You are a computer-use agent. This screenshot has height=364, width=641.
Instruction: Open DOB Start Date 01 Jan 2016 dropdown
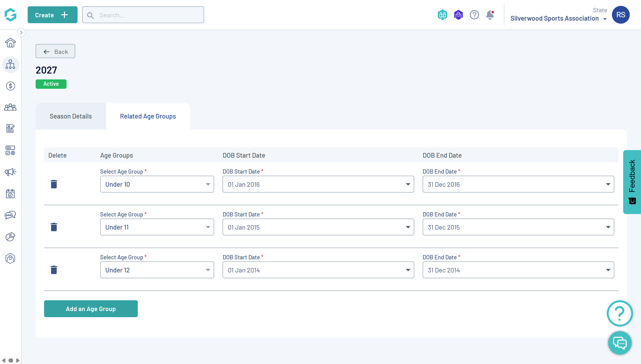point(318,184)
